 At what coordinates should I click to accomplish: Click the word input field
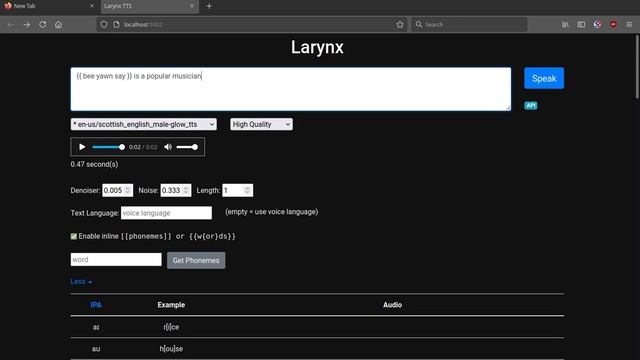point(116,260)
